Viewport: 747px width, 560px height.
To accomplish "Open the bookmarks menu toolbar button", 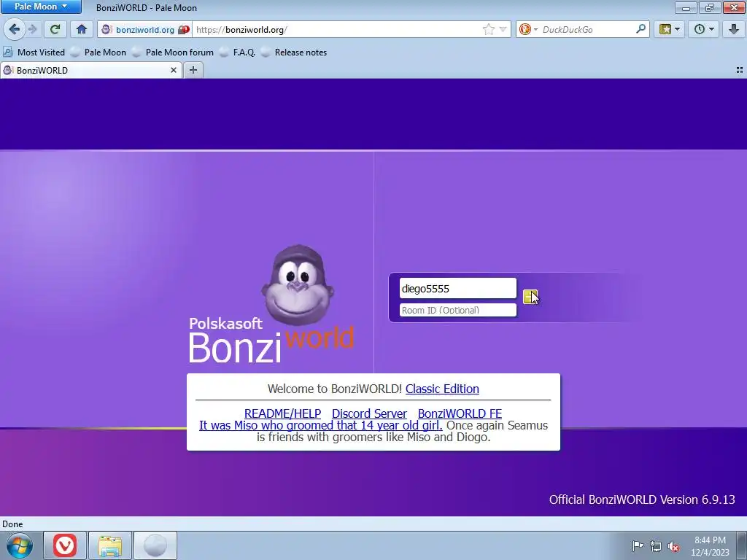I will coord(669,29).
